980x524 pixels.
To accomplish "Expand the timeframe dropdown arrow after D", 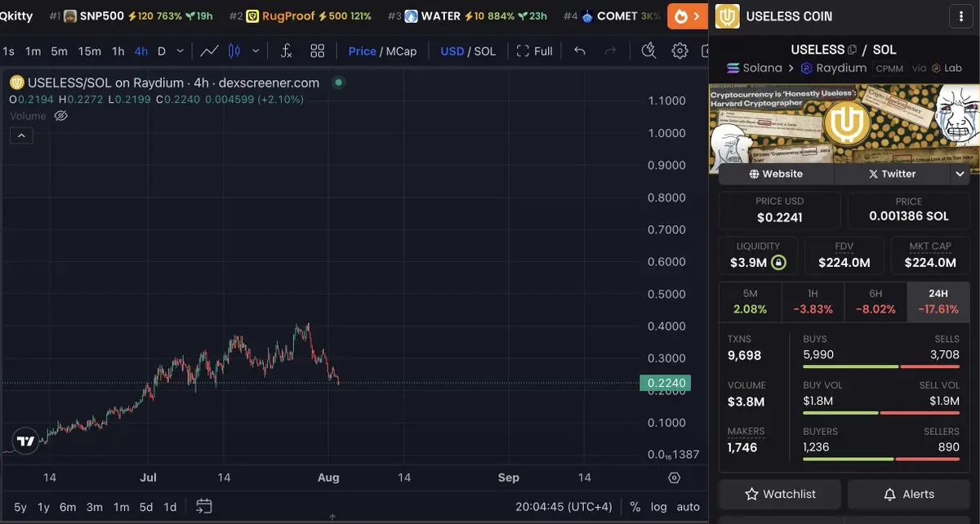I will tap(180, 51).
